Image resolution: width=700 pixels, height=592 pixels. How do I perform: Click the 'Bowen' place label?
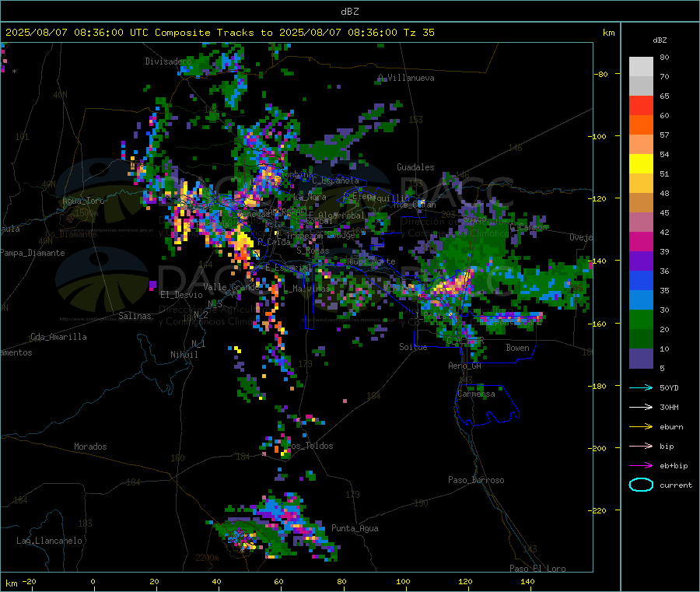point(517,348)
